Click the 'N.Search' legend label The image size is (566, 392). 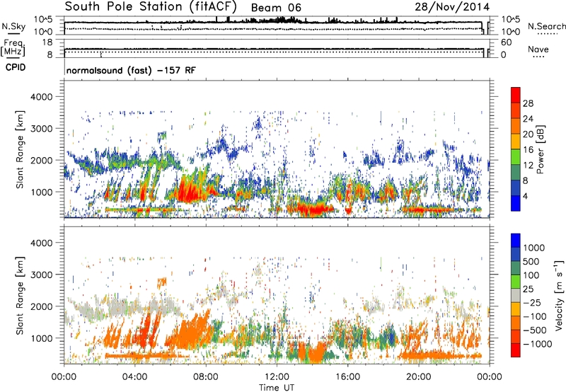[x=546, y=26]
